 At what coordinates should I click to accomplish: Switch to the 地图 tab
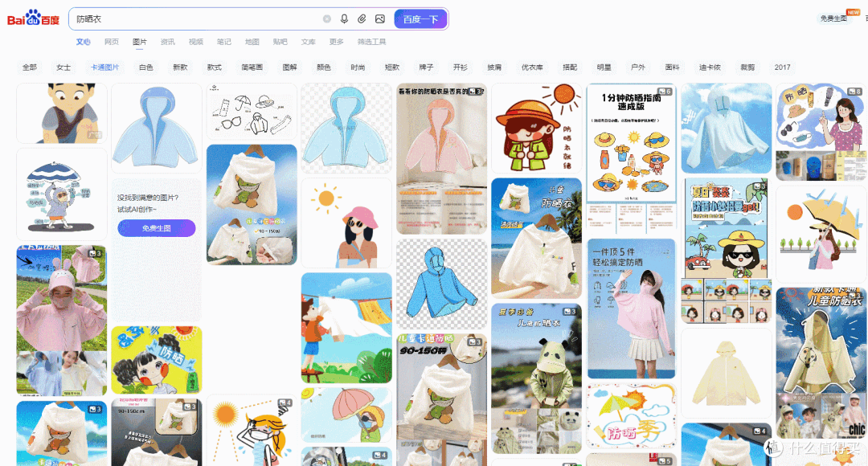coord(252,42)
